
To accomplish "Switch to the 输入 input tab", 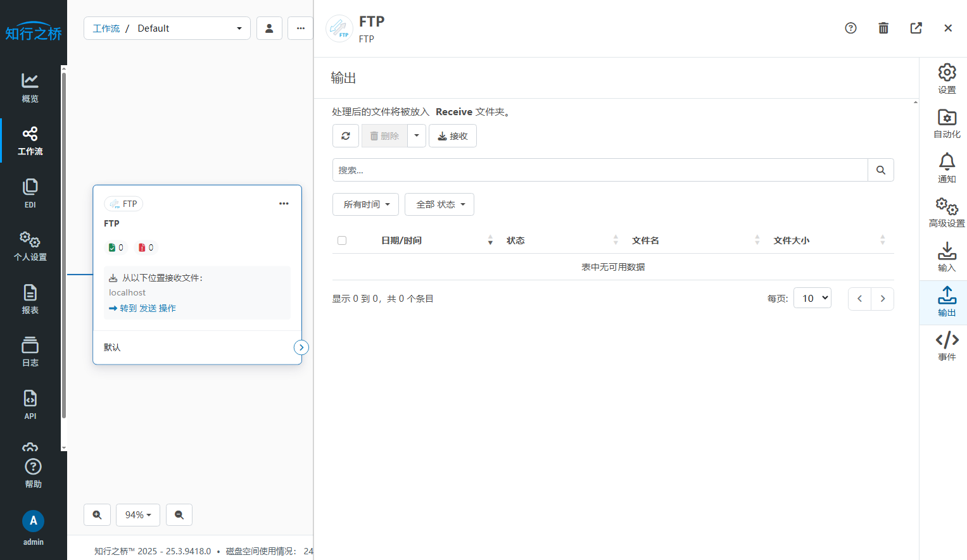I will click(947, 257).
